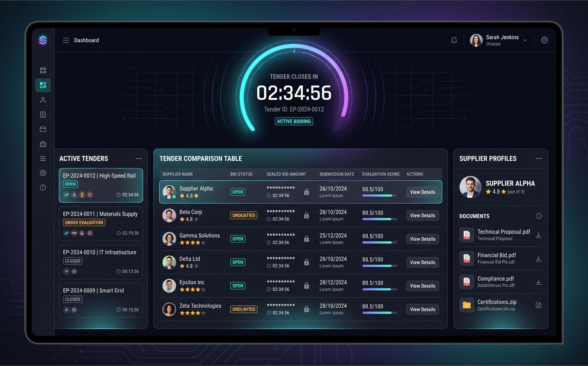This screenshot has width=588, height=366.
Task: Select the highlighted dashboard grid sidebar tab
Action: 43,85
